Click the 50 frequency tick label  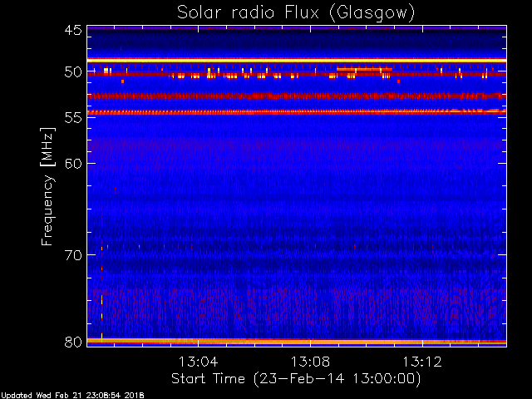coord(73,72)
